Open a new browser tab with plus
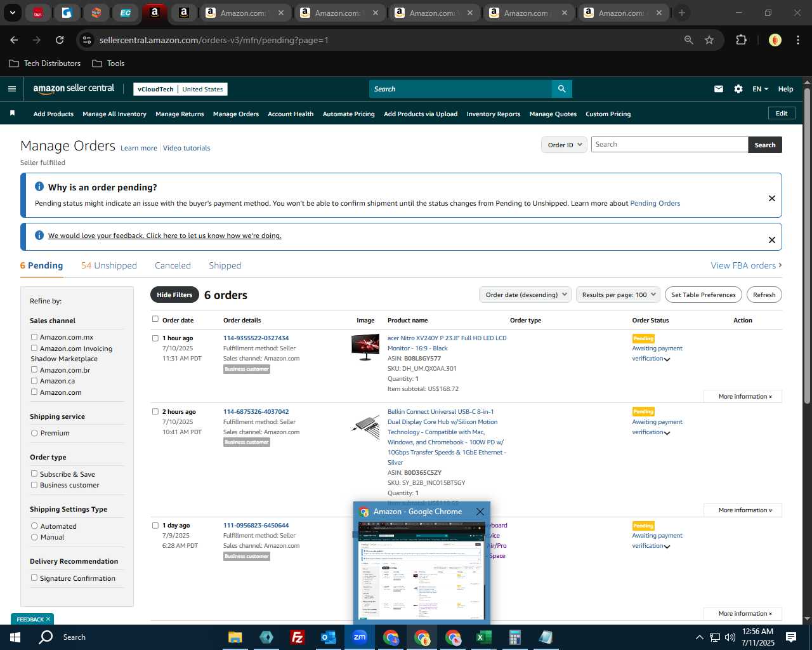This screenshot has width=812, height=650. pos(682,13)
